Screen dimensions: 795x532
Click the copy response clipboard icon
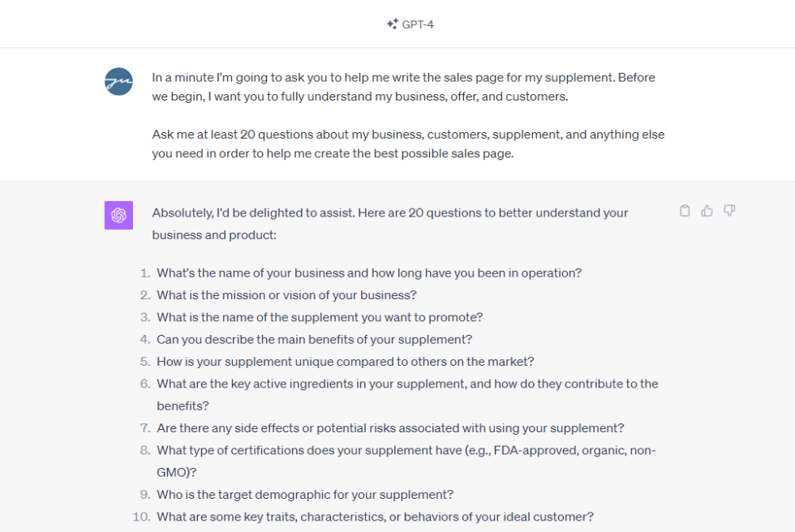click(x=685, y=210)
